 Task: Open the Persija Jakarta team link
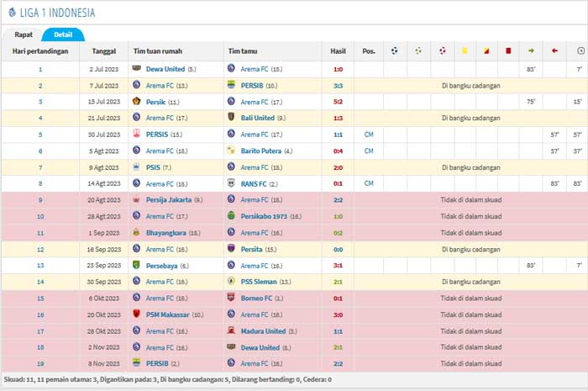[x=169, y=200]
